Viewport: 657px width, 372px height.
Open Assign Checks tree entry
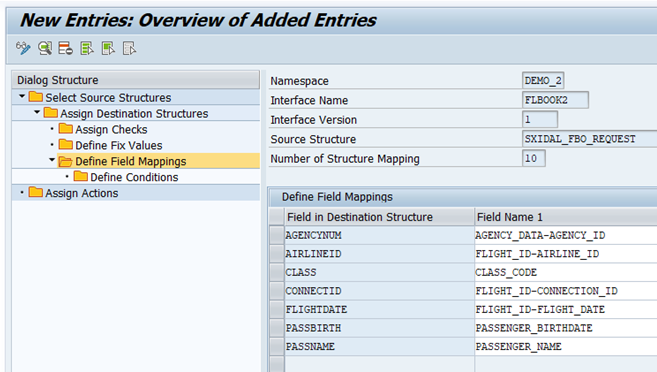111,129
